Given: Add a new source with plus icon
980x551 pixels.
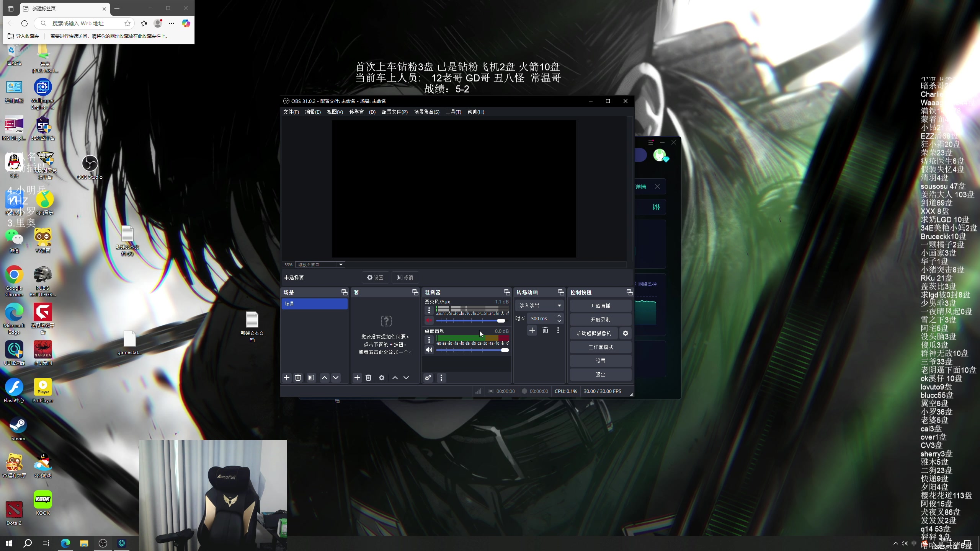Looking at the screenshot, I should [357, 378].
